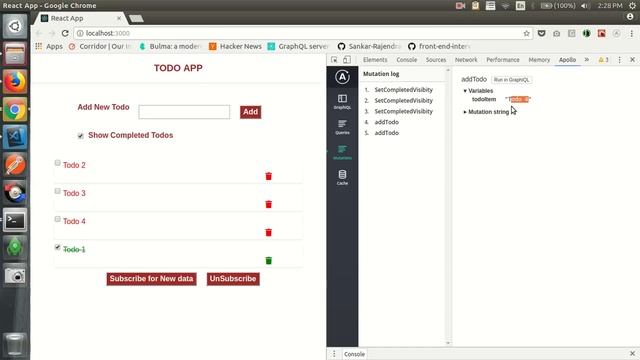
Task: Toggle the Show Completed Todos checkbox
Action: pos(80,136)
